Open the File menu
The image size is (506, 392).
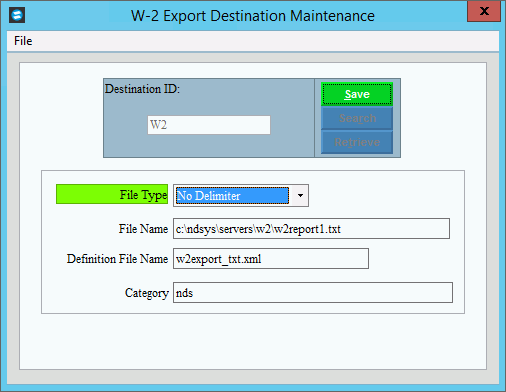pos(23,41)
